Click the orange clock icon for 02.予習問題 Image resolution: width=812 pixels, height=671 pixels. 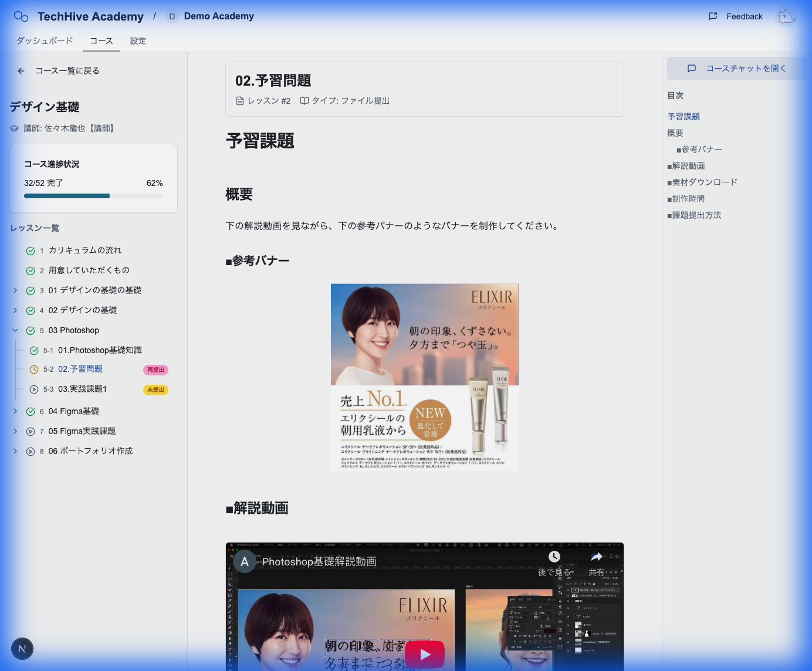pos(34,370)
